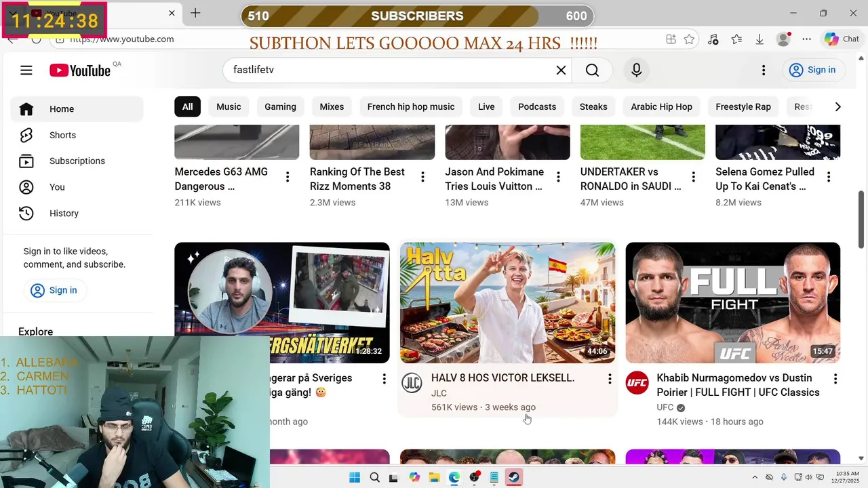Open the Edge profile avatar

pyautogui.click(x=783, y=39)
